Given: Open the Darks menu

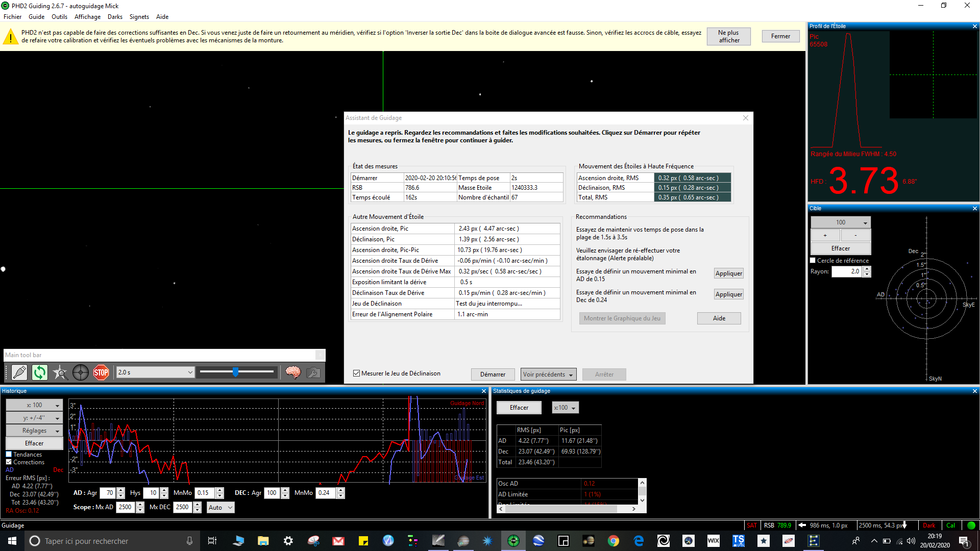Looking at the screenshot, I should point(115,17).
